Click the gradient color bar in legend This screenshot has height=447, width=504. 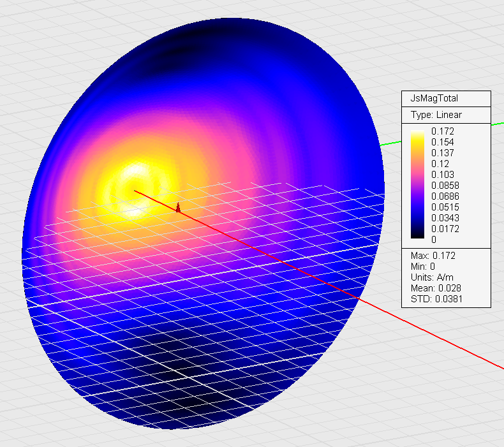419,185
